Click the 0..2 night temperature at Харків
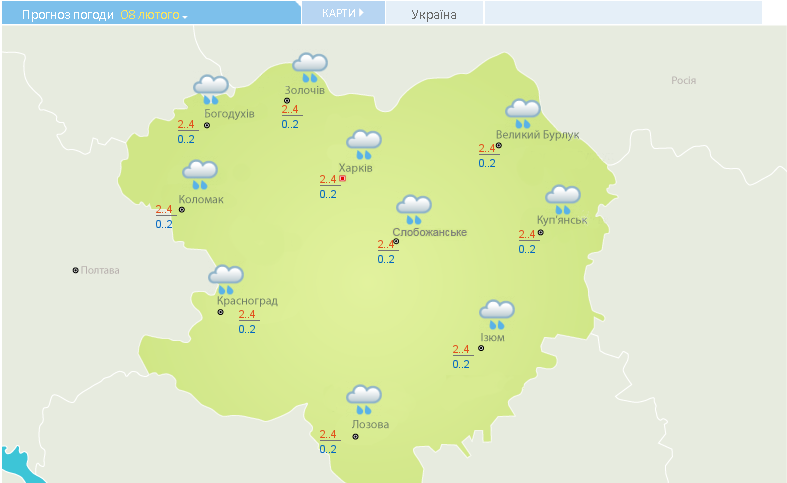This screenshot has height=483, width=787. 328,194
